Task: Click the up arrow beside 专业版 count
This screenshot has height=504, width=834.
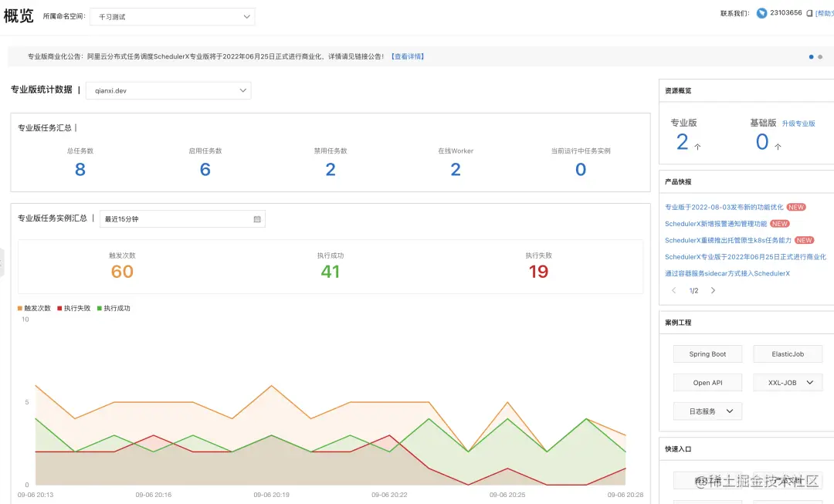Action: click(698, 147)
